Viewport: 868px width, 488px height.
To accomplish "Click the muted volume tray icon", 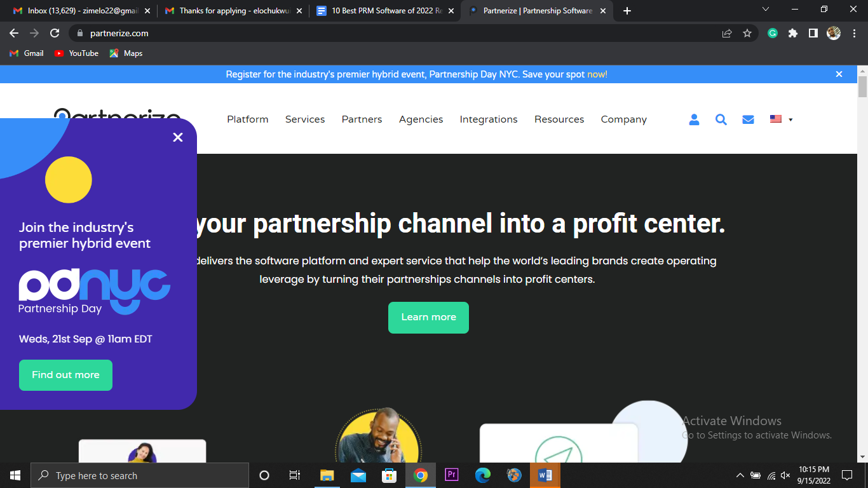I will (x=786, y=475).
